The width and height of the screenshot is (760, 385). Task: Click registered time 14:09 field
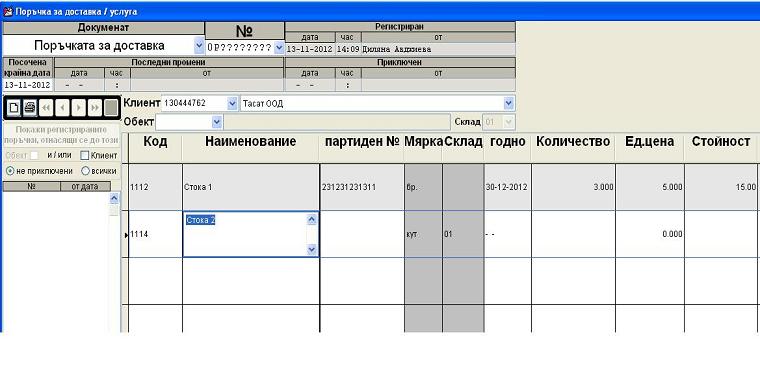[348, 49]
